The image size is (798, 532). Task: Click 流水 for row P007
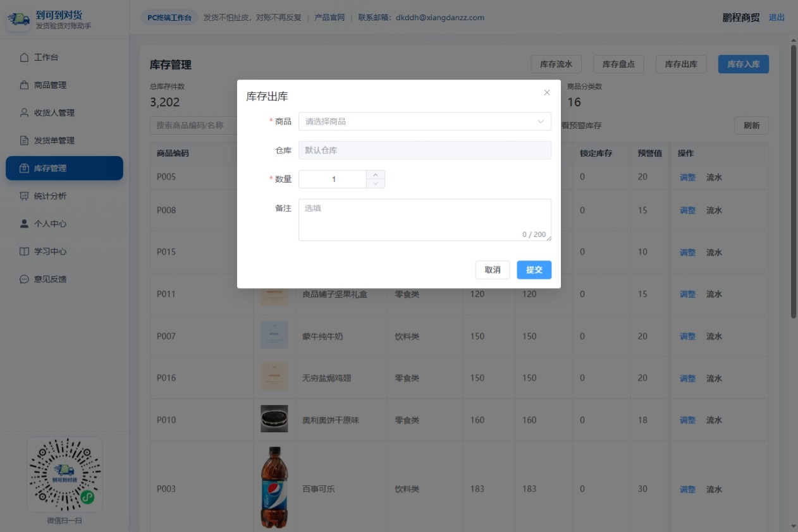[714, 337]
